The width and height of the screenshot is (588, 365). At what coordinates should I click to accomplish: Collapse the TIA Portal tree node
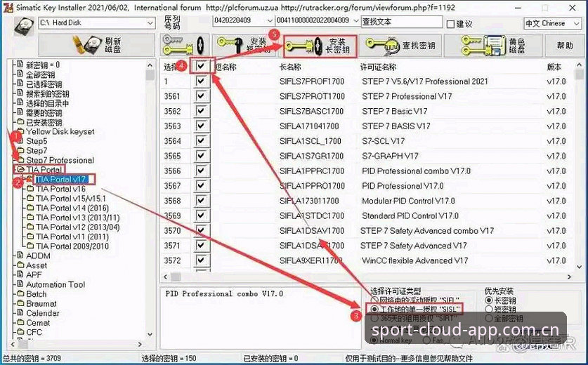pyautogui.click(x=20, y=170)
